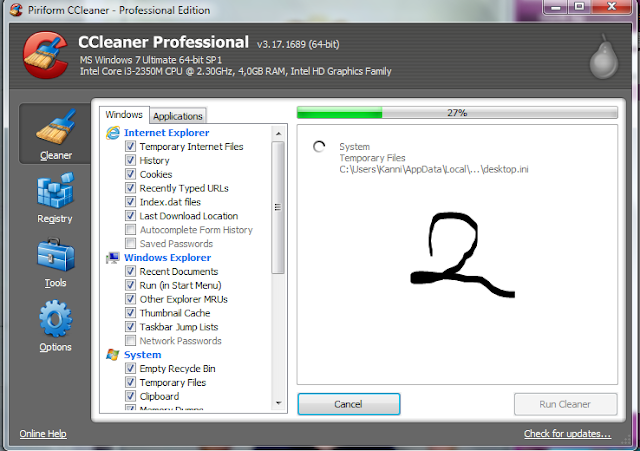Uncheck Recent Documents checkbox

click(130, 271)
